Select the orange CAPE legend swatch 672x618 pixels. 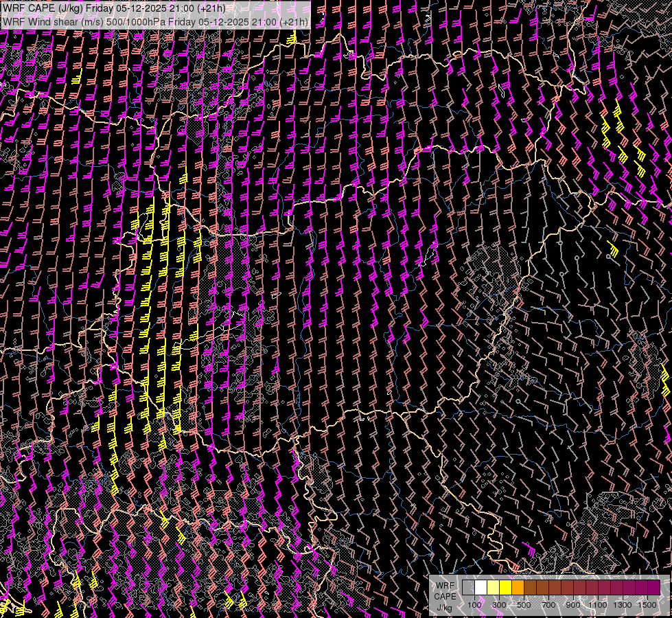518,587
